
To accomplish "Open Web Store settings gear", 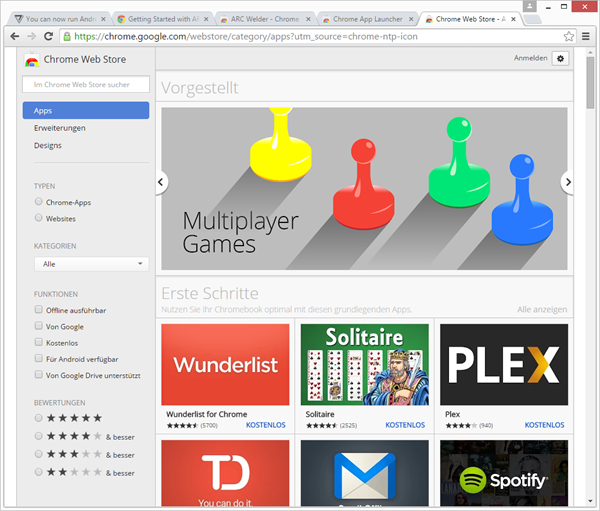I will pyautogui.click(x=560, y=58).
